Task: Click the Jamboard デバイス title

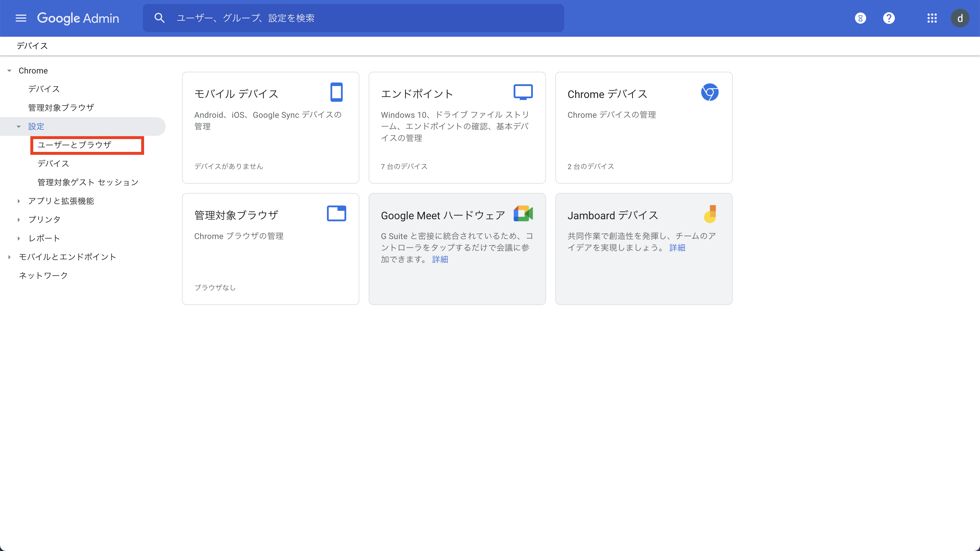Action: [612, 215]
